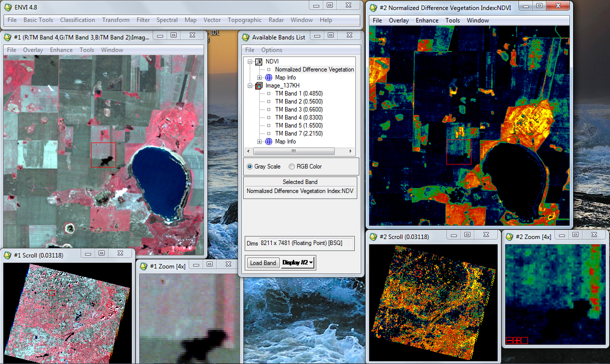The height and width of the screenshot is (364, 610).
Task: Click the NDVI file icon in bands tree
Action: click(259, 61)
